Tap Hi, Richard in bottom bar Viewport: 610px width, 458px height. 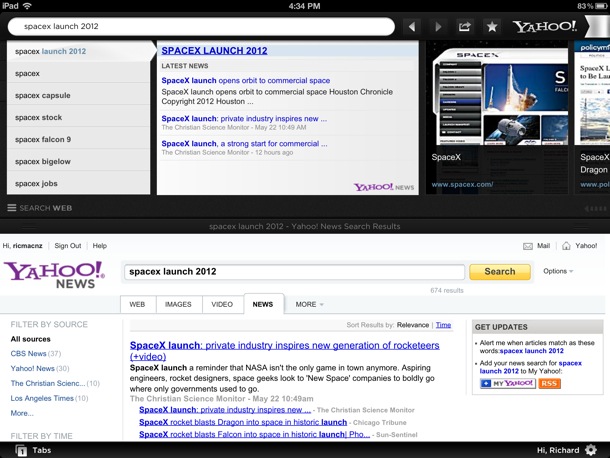tap(558, 450)
